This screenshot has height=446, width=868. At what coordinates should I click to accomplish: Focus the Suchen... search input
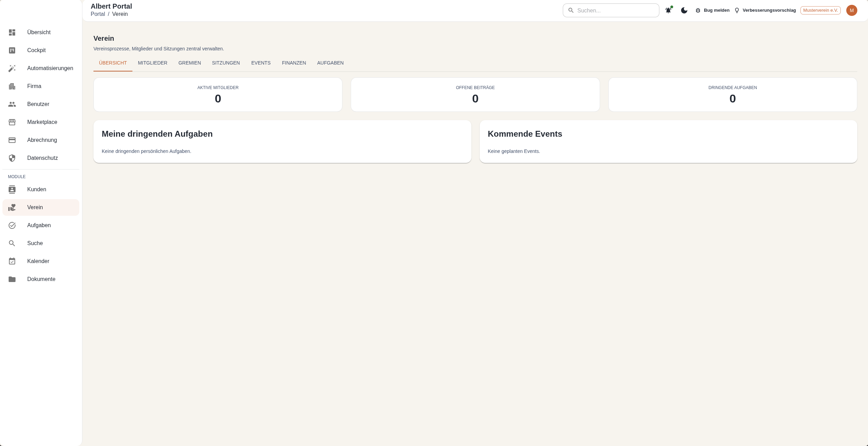point(611,10)
